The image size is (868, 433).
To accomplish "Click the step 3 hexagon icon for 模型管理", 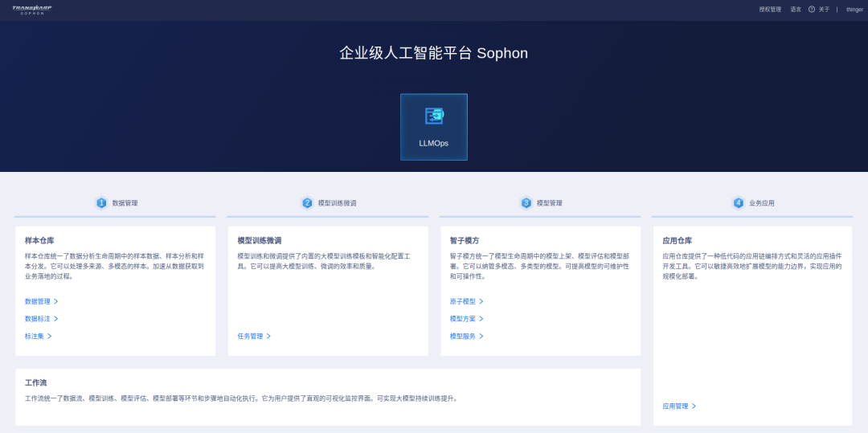I will coord(526,203).
